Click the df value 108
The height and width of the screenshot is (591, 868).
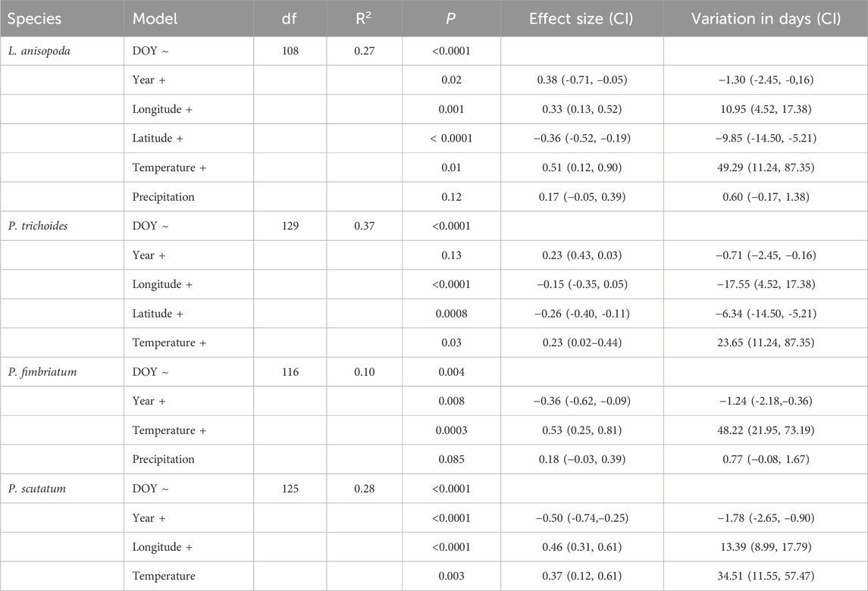point(289,52)
